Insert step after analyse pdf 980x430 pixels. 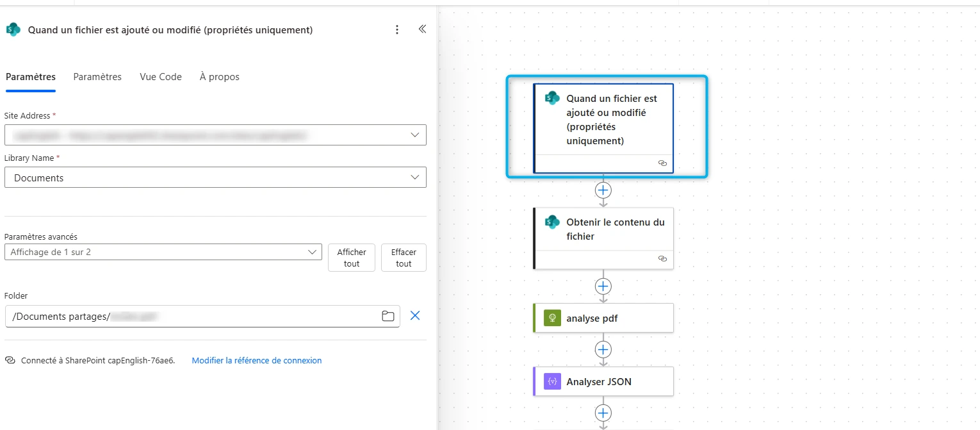[603, 349]
